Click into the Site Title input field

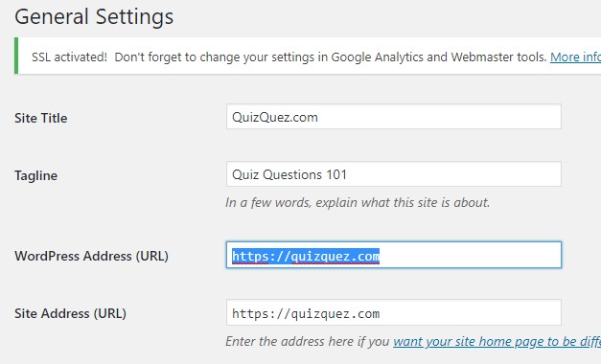394,117
